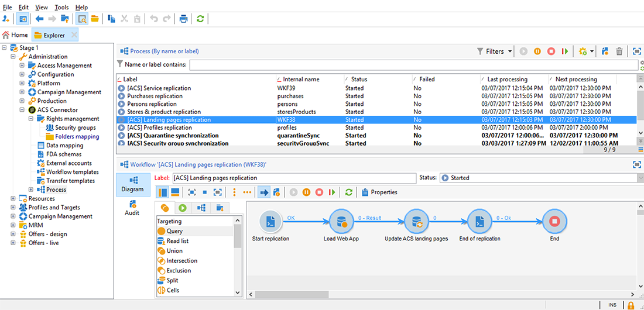
Task: Open the Filters dropdown
Action: tap(495, 51)
